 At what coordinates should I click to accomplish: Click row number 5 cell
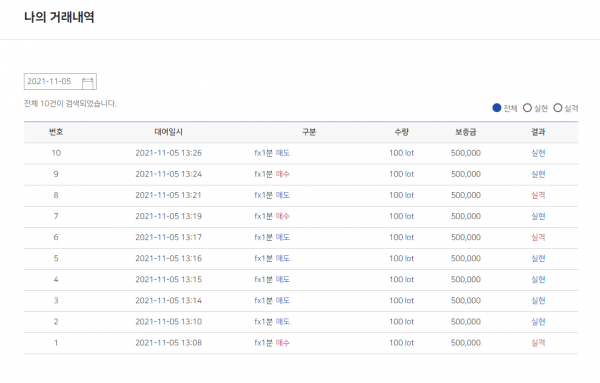point(56,258)
